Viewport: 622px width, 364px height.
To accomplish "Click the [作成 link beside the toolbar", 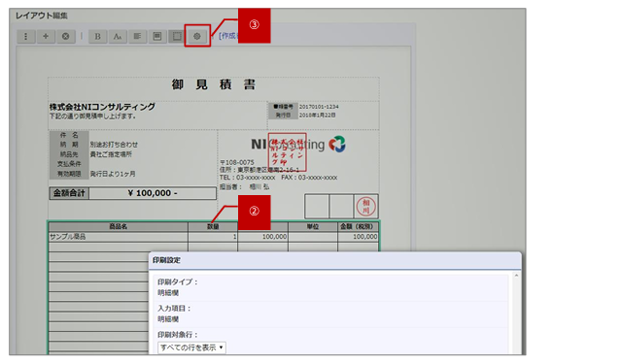I will 228,36.
